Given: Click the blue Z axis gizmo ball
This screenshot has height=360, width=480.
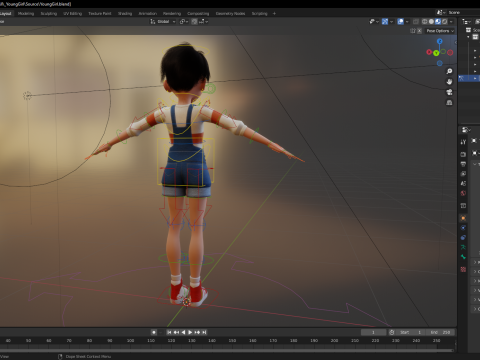Looking at the screenshot, I should (x=440, y=41).
